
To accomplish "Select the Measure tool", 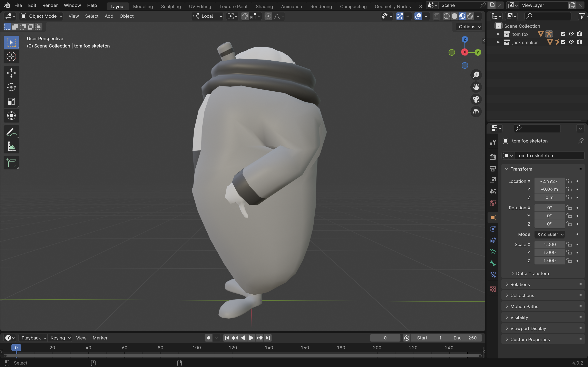I will point(11,147).
